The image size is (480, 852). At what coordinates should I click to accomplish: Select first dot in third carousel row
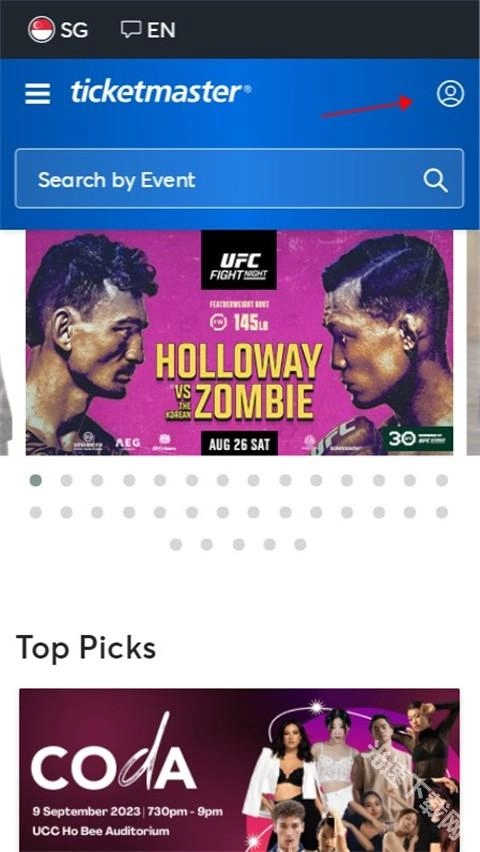click(176, 544)
